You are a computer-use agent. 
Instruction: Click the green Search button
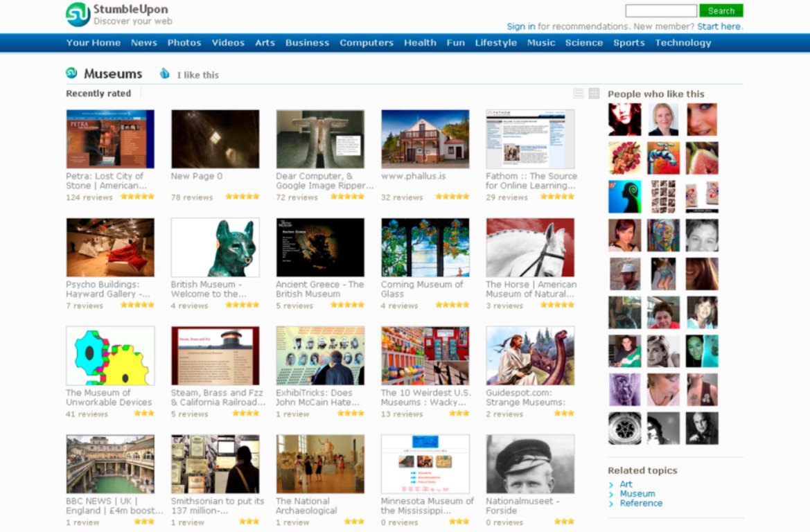[x=721, y=11]
